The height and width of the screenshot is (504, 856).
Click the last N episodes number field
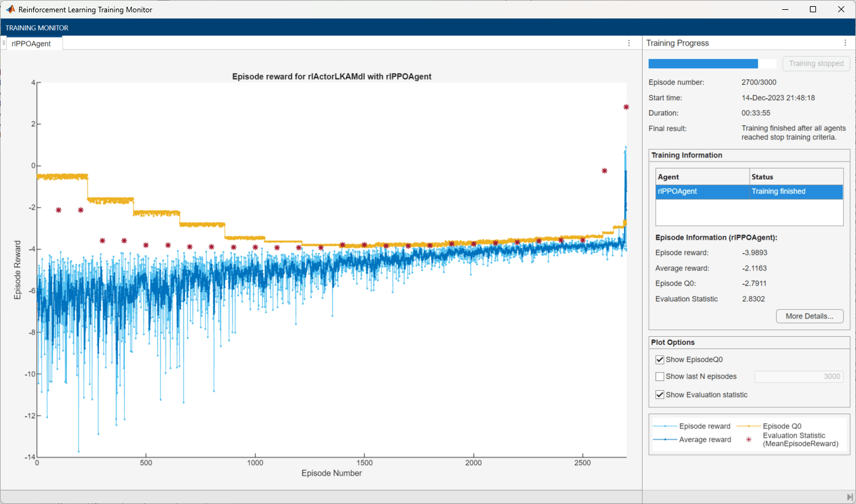(798, 376)
